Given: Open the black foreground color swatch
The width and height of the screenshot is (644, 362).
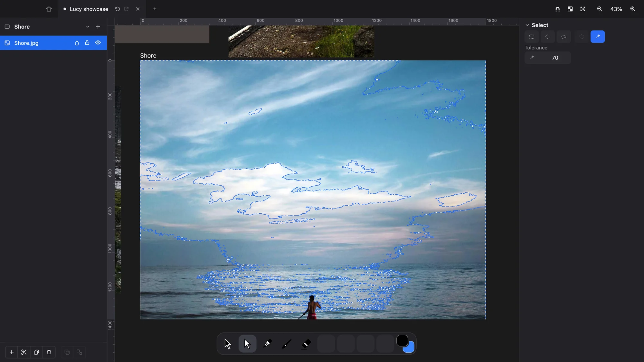Looking at the screenshot, I should (x=402, y=340).
